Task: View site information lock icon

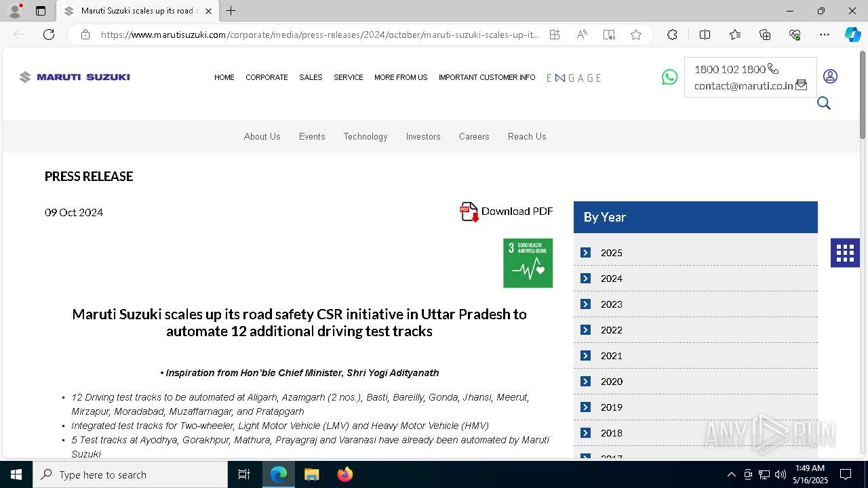Action: 85,35
